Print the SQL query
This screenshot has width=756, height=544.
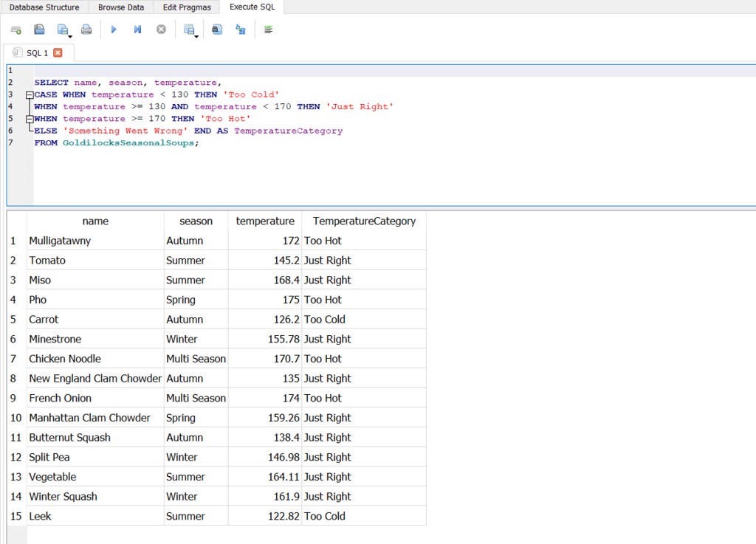[87, 29]
